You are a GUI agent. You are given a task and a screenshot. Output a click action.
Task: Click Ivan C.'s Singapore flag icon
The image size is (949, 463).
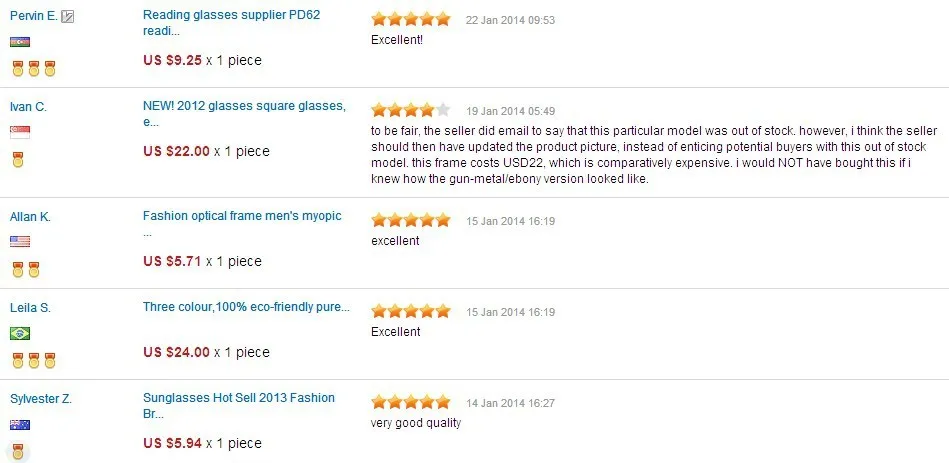coord(20,133)
